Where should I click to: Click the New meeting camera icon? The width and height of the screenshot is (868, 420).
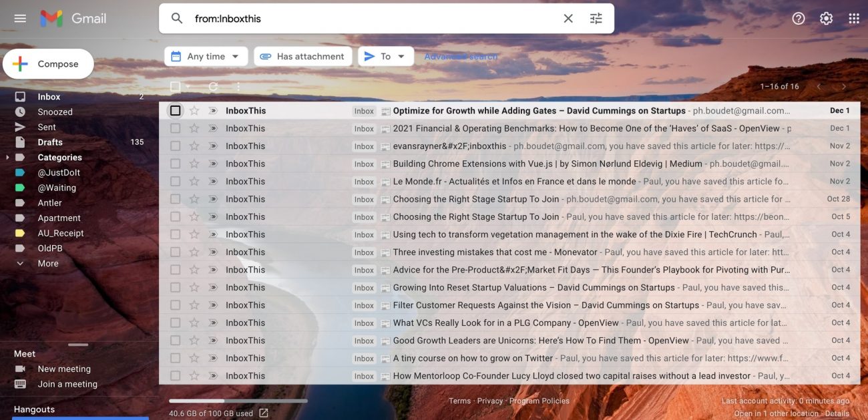click(20, 369)
